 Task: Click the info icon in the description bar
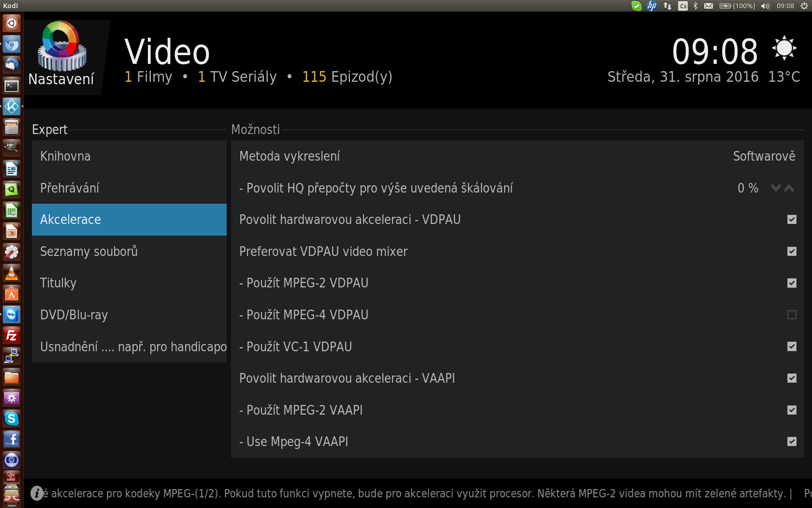[37, 493]
